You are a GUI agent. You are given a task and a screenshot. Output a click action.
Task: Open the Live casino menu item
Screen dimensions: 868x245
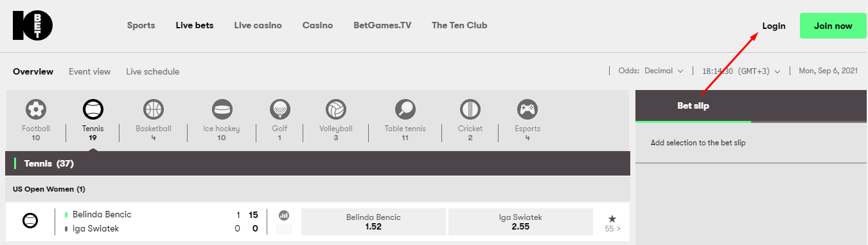258,26
